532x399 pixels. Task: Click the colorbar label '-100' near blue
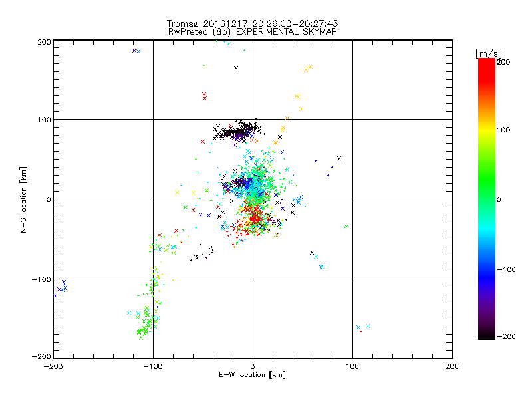[506, 269]
